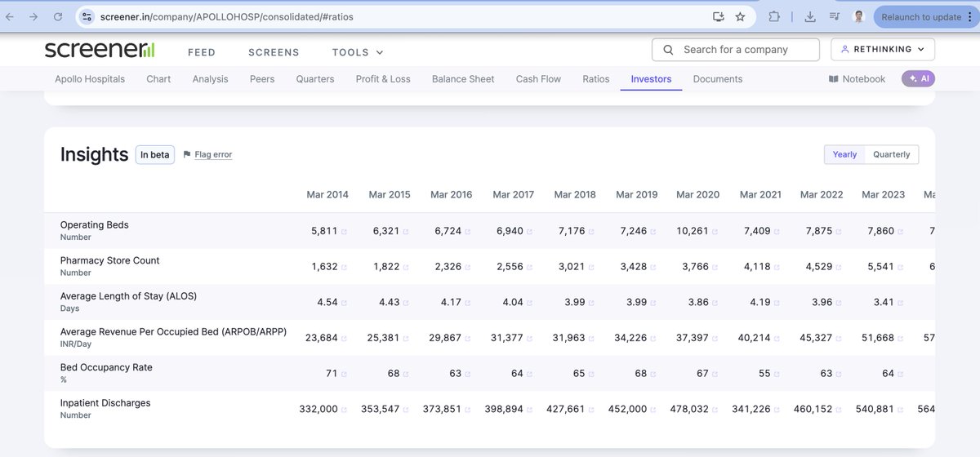The image size is (980, 457).
Task: Click the Bed Occupancy Rate row label
Action: click(106, 367)
